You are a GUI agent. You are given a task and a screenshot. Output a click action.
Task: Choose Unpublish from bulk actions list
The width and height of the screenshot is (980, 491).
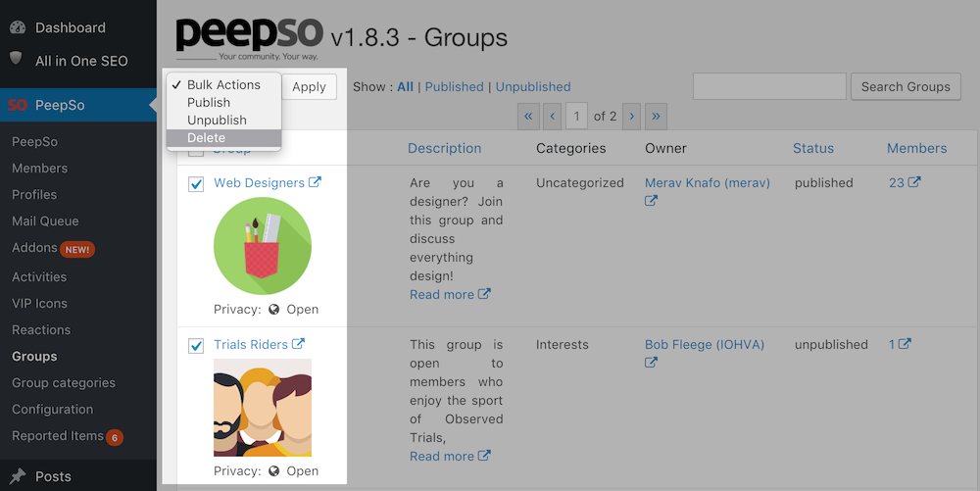[x=223, y=120]
